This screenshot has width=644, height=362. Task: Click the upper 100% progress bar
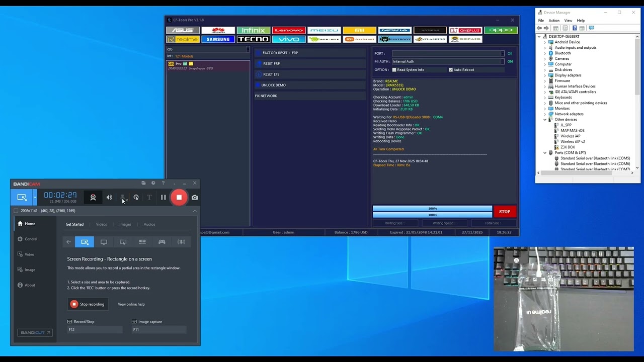click(432, 208)
